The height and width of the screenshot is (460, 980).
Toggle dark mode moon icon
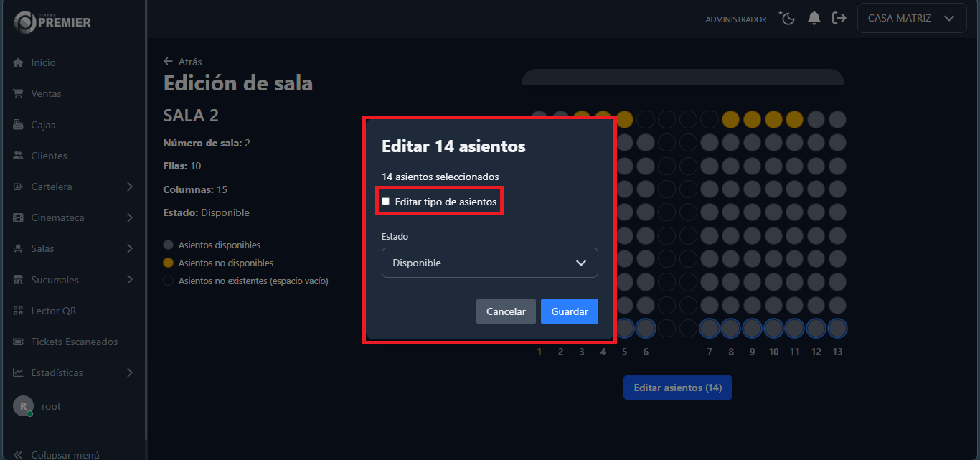pos(788,19)
